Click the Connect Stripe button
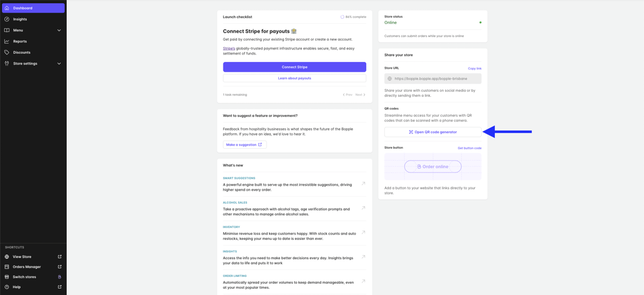 [x=295, y=67]
